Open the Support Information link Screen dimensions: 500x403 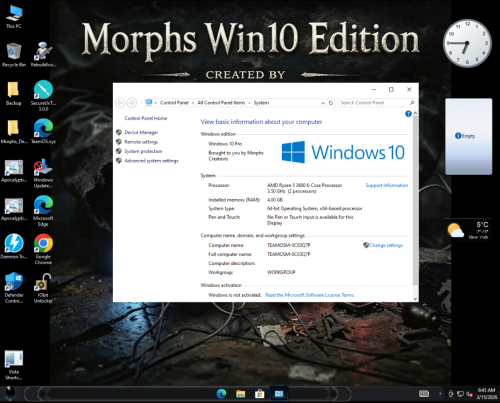pyautogui.click(x=387, y=185)
